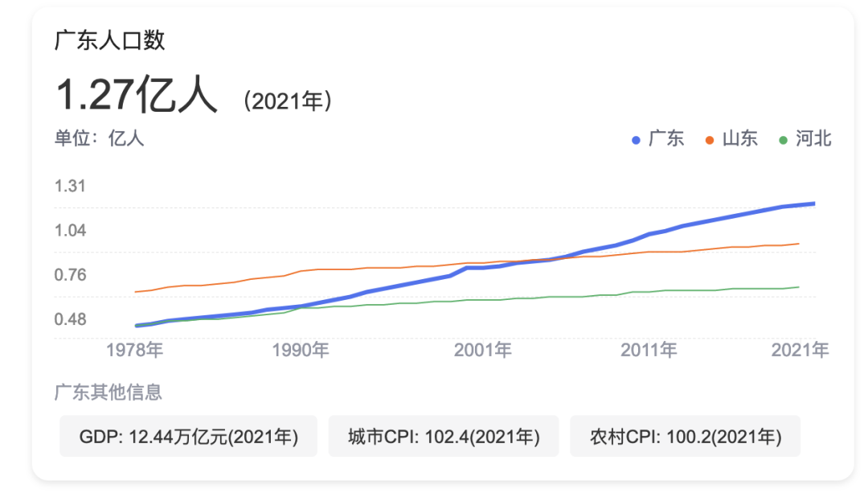Select the 1990年 x-axis label

coord(300,350)
